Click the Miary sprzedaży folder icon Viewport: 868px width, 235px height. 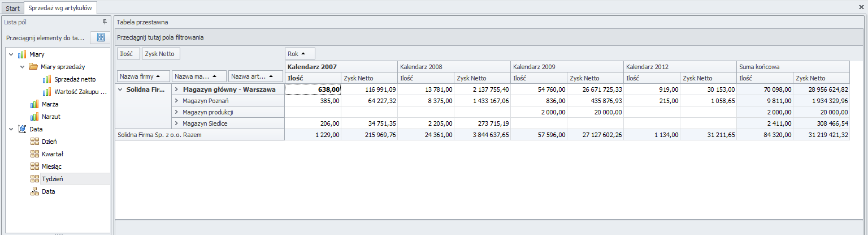coord(34,67)
